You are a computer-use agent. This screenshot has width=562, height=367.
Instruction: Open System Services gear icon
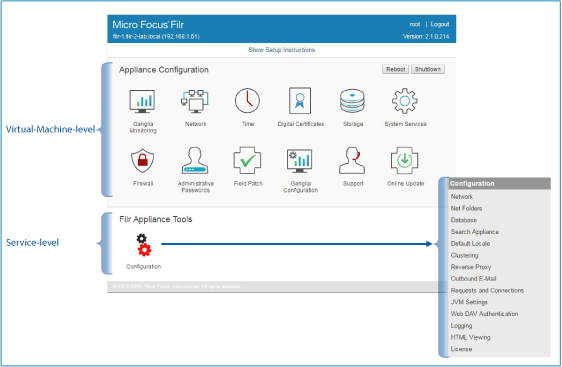pos(405,101)
